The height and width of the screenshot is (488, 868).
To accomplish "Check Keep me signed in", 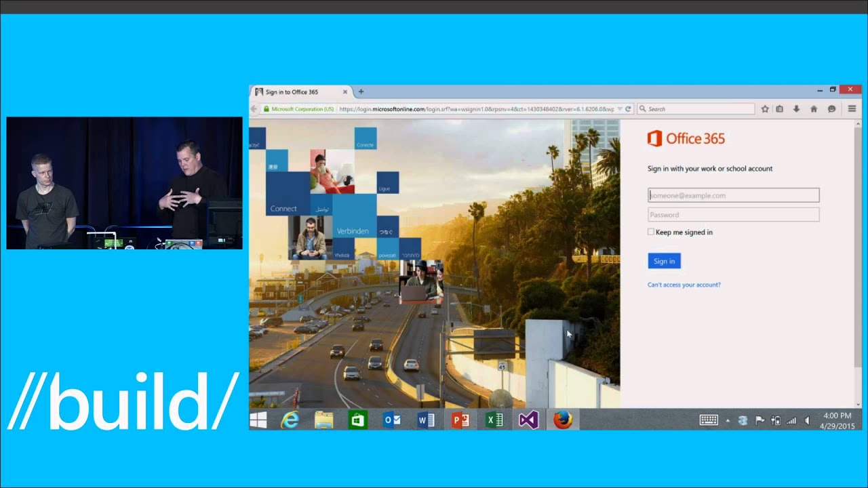I will pos(651,232).
